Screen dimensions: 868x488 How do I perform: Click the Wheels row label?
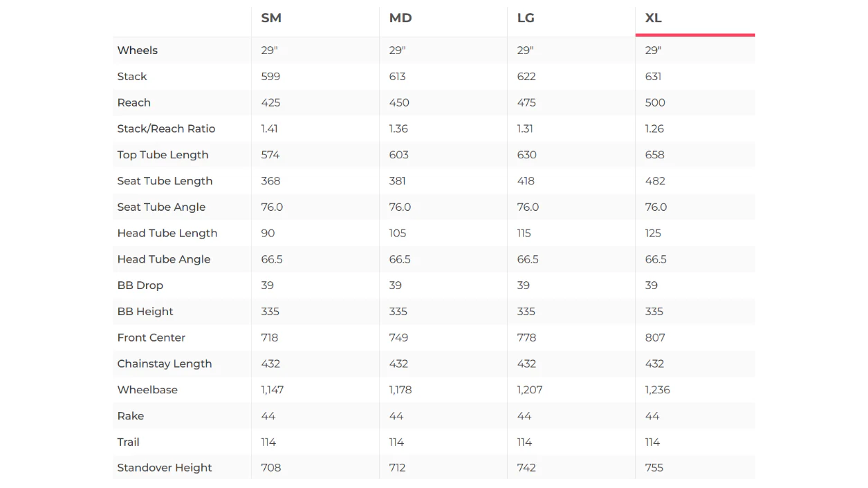138,50
